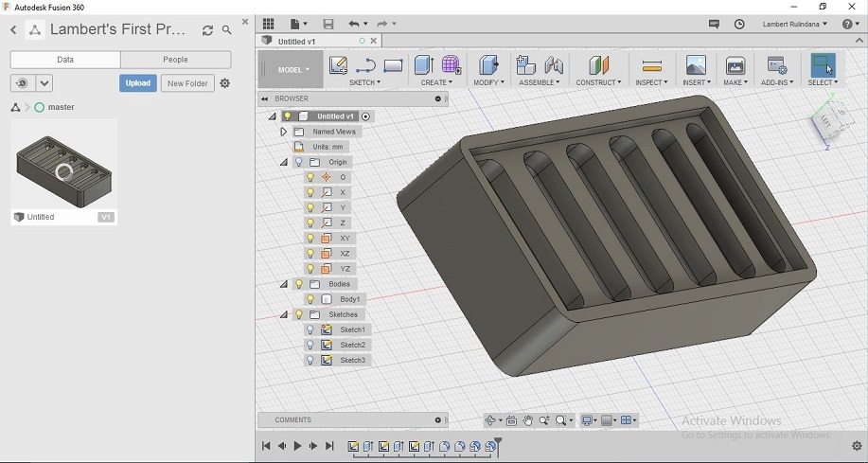Open the MODEL workspace dropdown

(293, 69)
